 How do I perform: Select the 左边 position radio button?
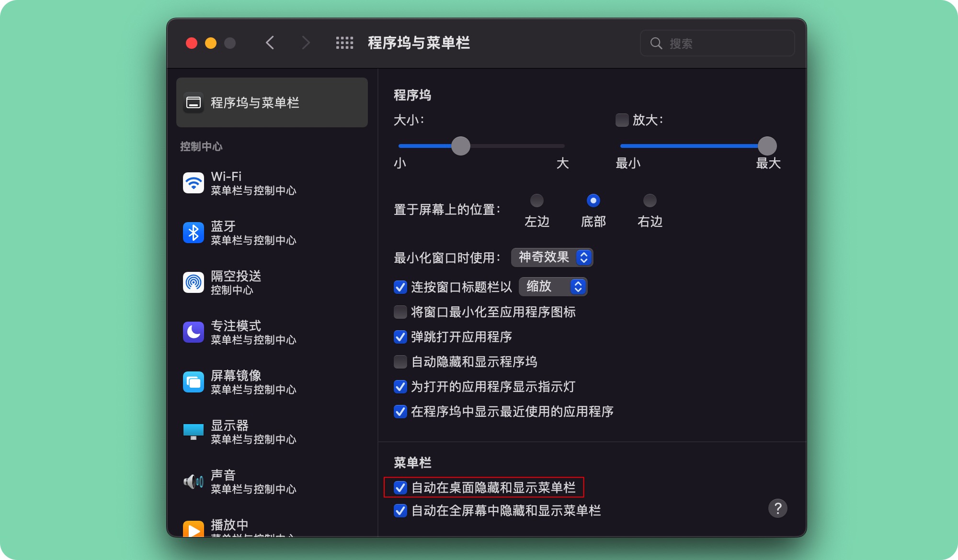pyautogui.click(x=536, y=201)
